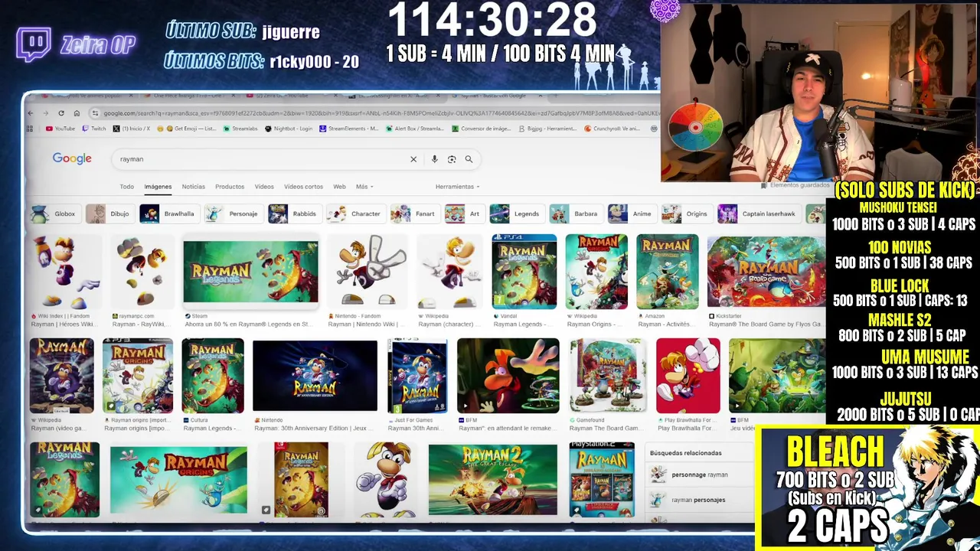Viewport: 980px width, 551px height.
Task: Open the Crunchyroll bookmark in bookmarks bar
Action: (x=612, y=129)
